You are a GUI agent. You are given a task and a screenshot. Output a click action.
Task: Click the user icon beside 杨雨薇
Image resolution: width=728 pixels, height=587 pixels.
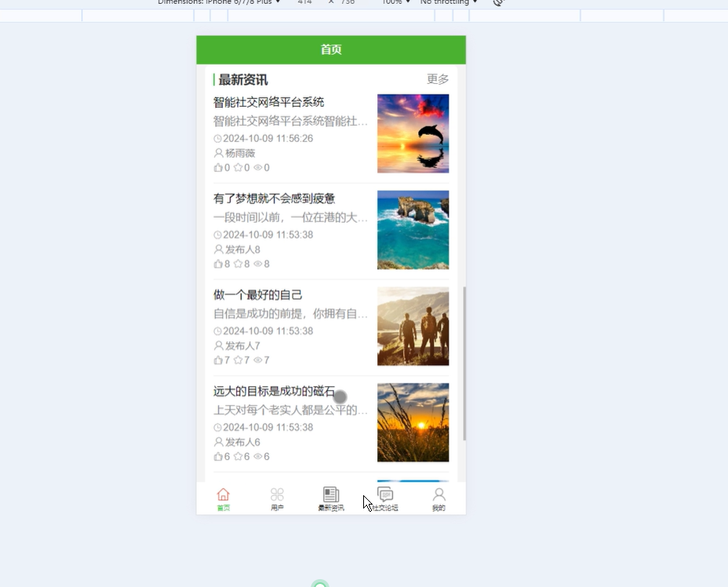click(x=218, y=153)
